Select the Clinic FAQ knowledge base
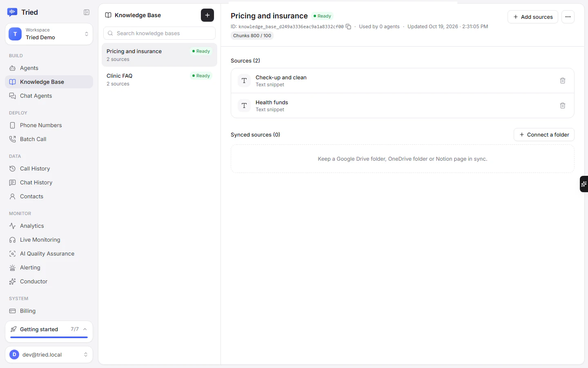This screenshot has width=588, height=368. click(x=159, y=79)
